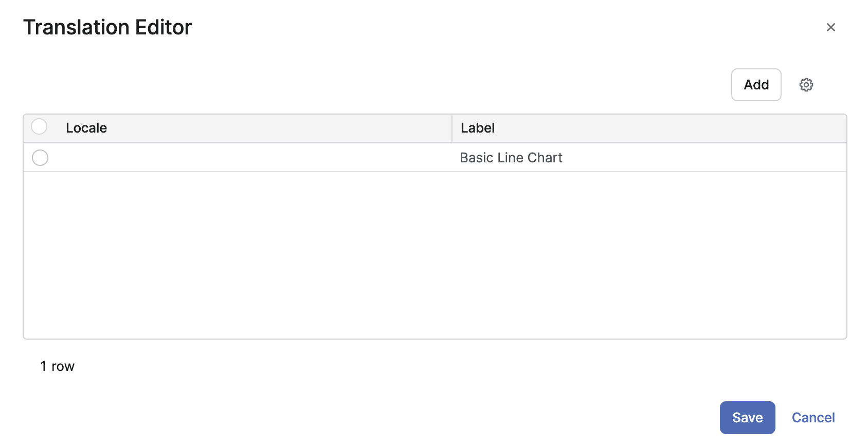
Task: Click the word 'Chart' in the label cell
Action: point(545,158)
